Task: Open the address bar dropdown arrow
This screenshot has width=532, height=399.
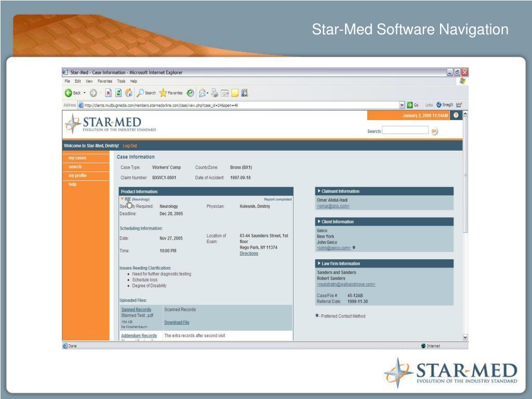Action: pos(402,104)
